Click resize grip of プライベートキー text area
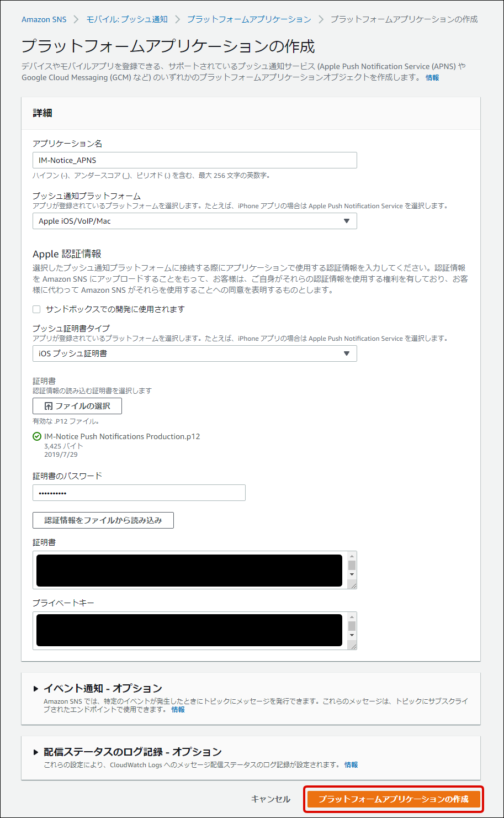Screen dimensions: 504x818 [353, 646]
